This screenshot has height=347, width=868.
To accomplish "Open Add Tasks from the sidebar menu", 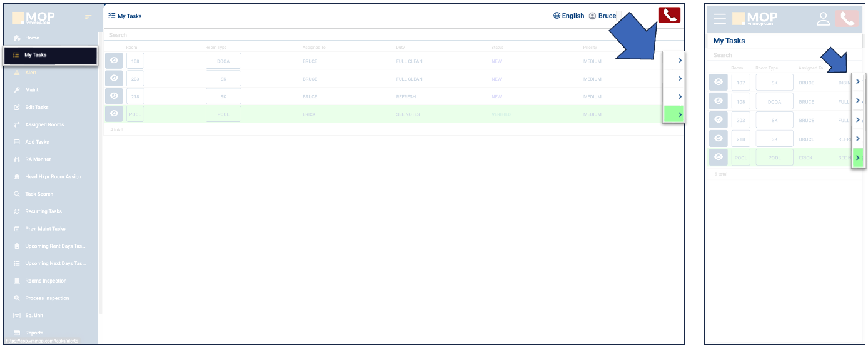I will click(x=36, y=142).
